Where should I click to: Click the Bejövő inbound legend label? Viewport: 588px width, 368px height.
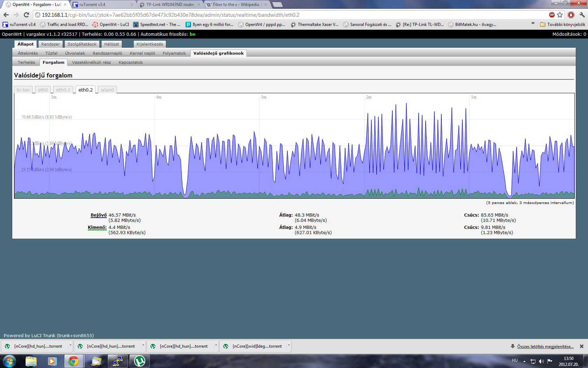[x=99, y=215]
